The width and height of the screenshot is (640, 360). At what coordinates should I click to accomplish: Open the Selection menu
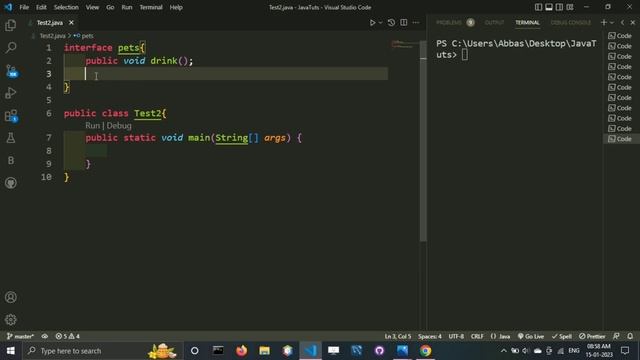66,7
